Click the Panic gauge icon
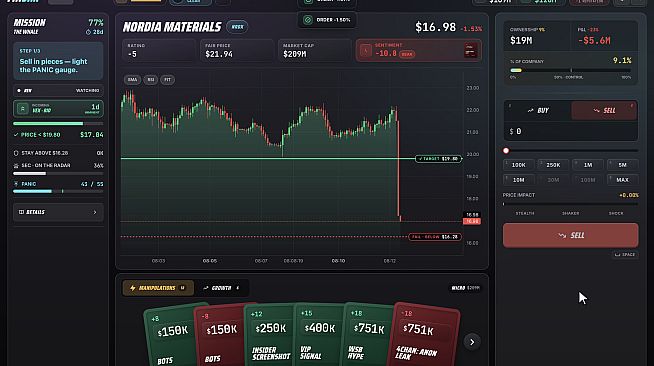654x366 pixels. (x=16, y=184)
